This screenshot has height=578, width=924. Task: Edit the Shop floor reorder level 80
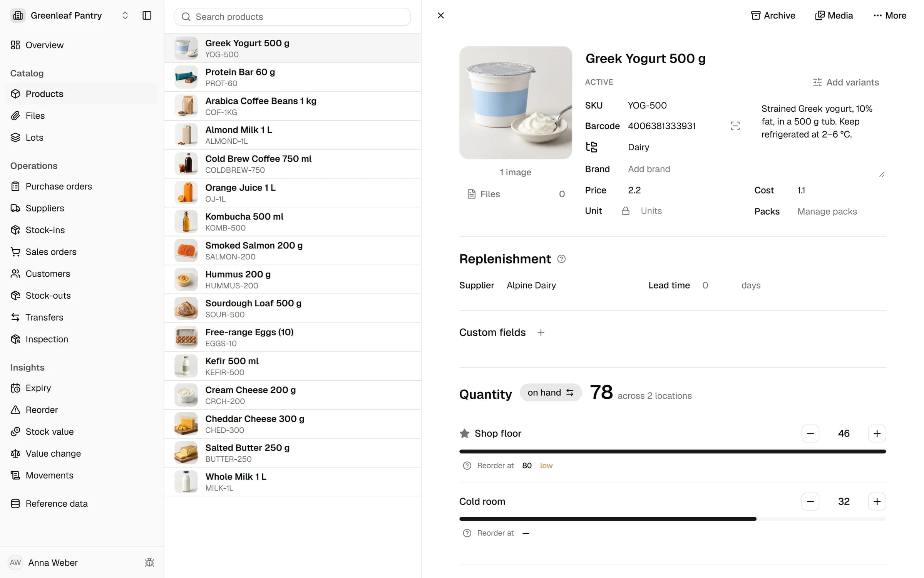[x=527, y=465]
